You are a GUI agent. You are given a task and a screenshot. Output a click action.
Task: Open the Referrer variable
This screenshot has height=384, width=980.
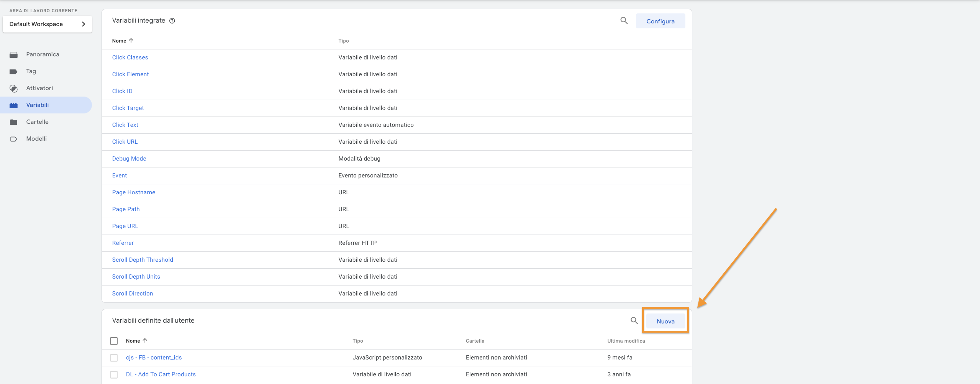click(123, 243)
